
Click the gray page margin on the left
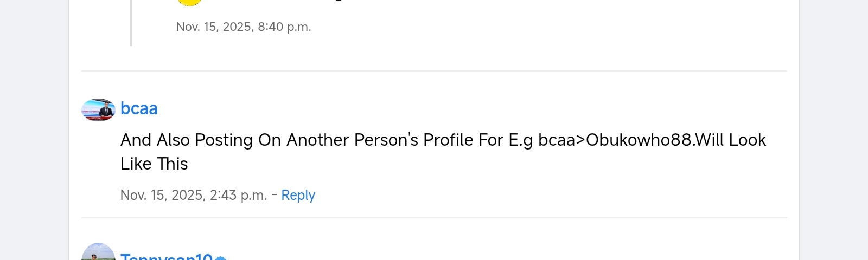coord(34,130)
